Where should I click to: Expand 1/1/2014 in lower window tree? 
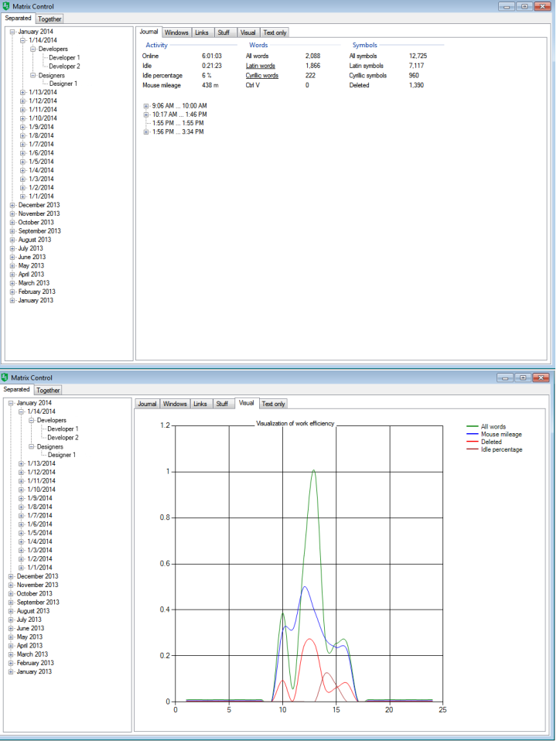tap(21, 568)
